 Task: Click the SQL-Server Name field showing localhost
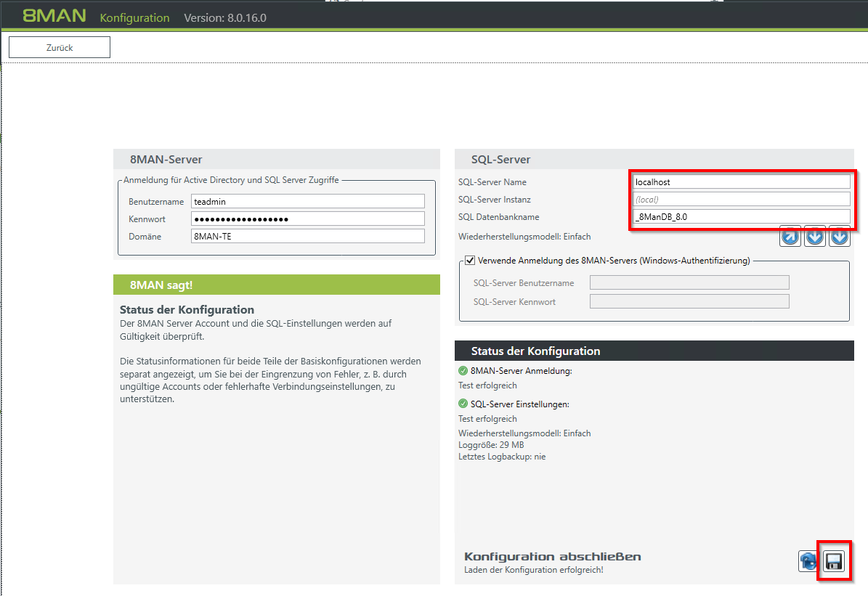point(741,181)
